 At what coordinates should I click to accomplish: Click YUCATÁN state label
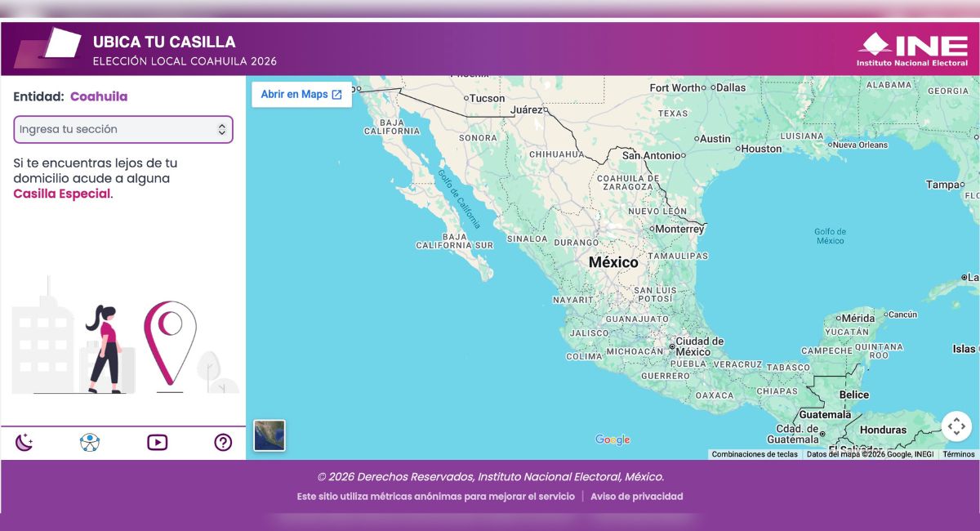pos(846,332)
